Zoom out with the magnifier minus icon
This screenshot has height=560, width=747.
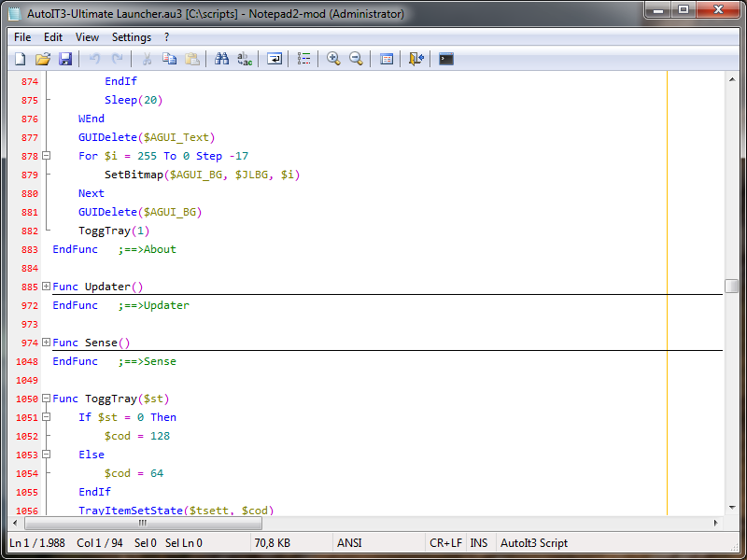pyautogui.click(x=356, y=59)
